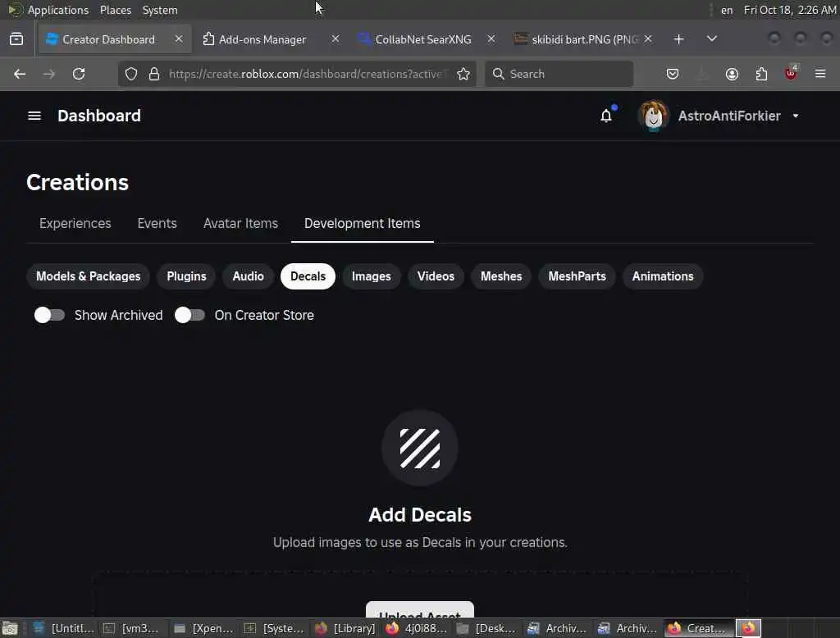Image resolution: width=840 pixels, height=638 pixels.
Task: Filter by Images
Action: click(x=372, y=276)
